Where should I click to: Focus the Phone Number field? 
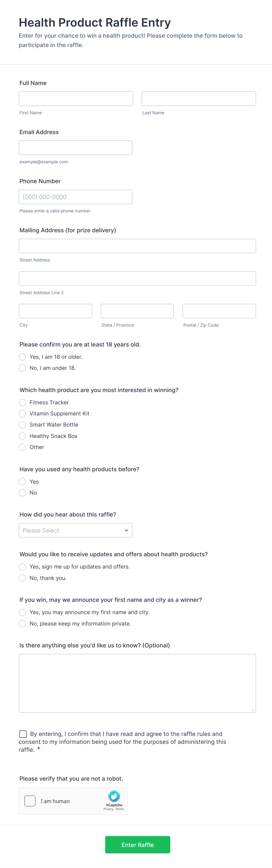pyautogui.click(x=75, y=196)
